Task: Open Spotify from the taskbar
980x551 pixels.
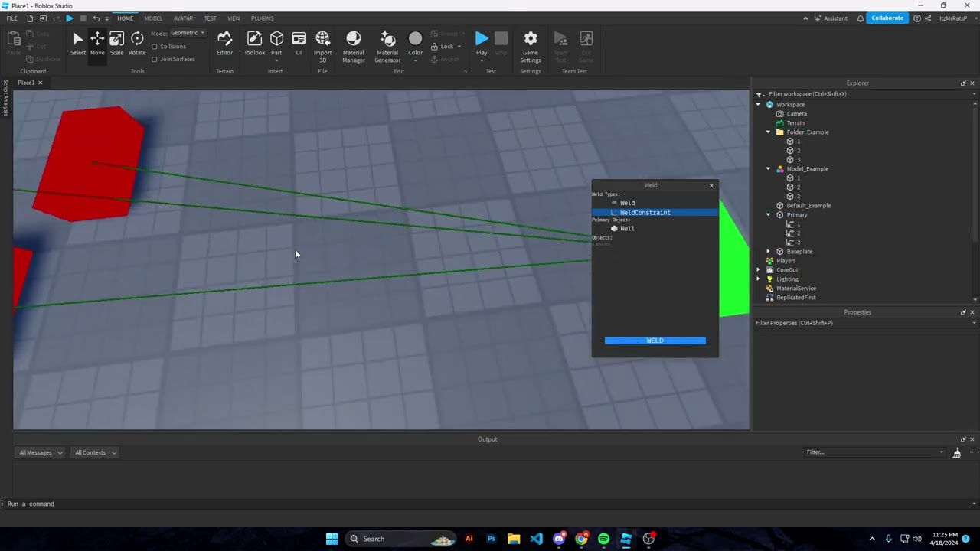Action: point(603,539)
